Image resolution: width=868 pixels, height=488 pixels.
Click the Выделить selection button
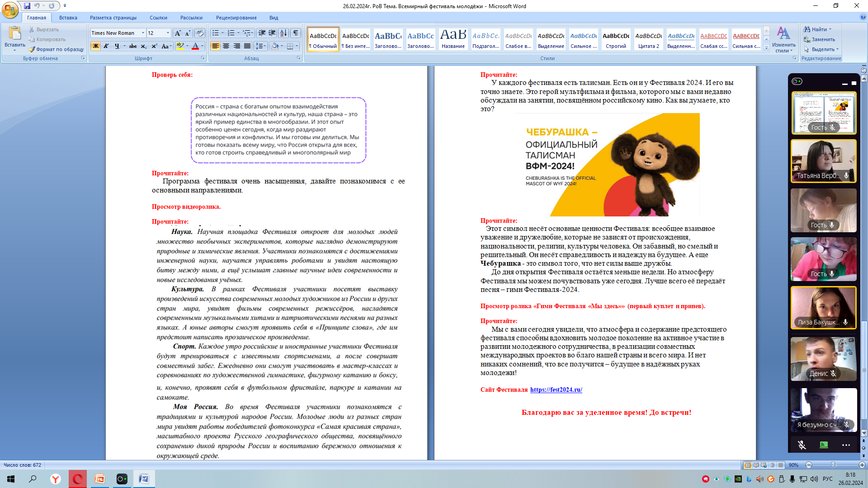click(x=821, y=49)
